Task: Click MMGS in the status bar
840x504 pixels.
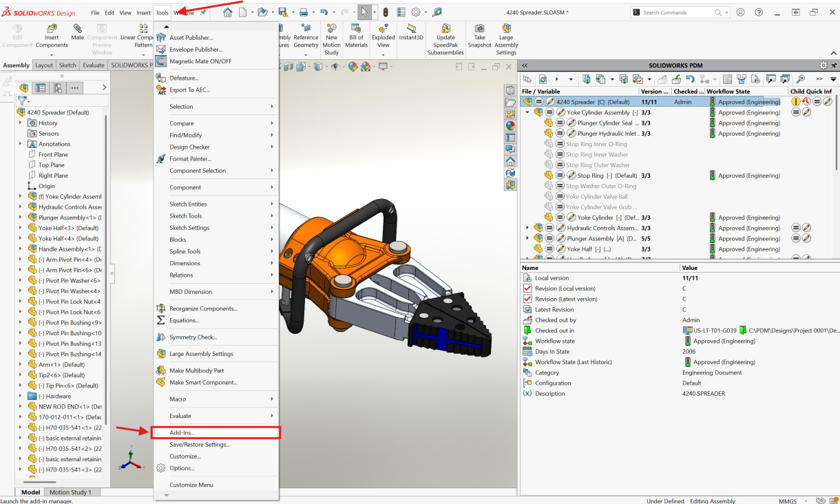Action: click(x=788, y=501)
